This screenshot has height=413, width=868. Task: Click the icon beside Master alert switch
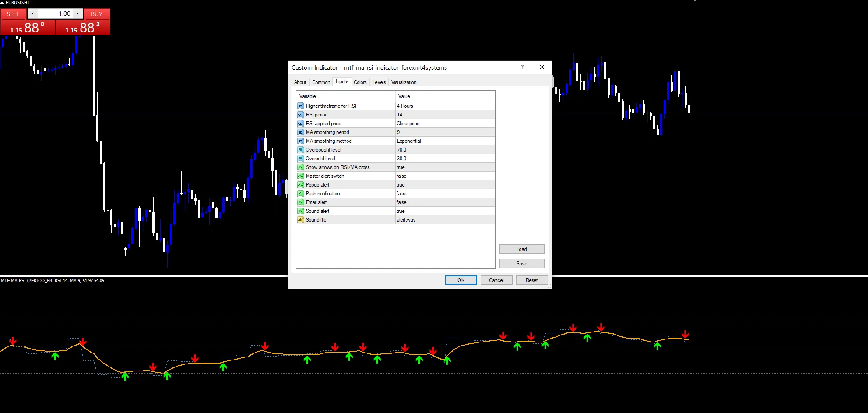[x=300, y=176]
